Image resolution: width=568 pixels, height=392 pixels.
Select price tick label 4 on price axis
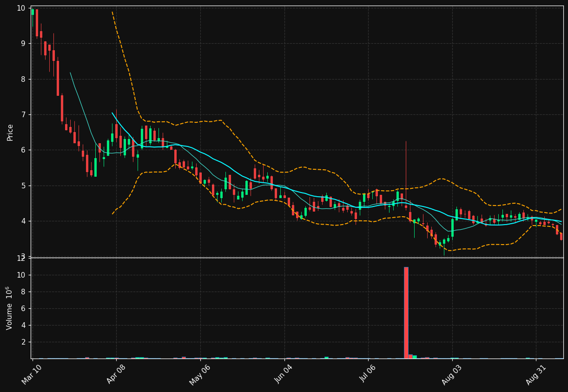pyautogui.click(x=23, y=221)
